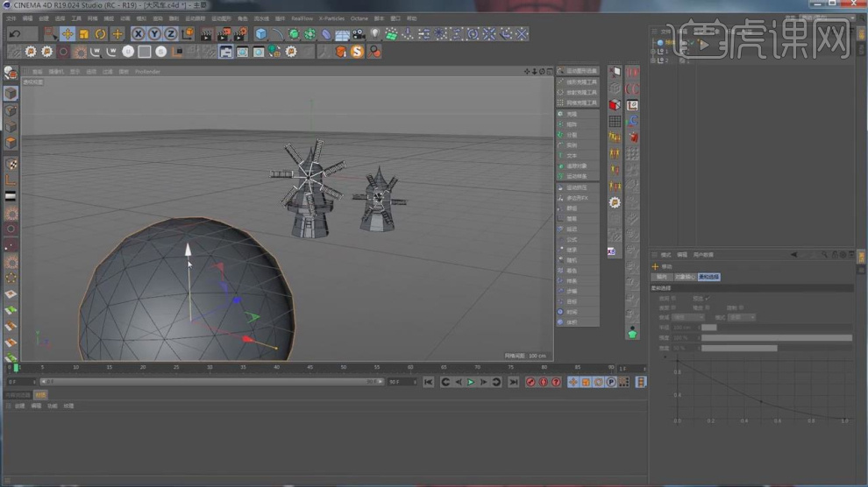Click the Camera object icon
The height and width of the screenshot is (487, 868).
[x=359, y=34]
